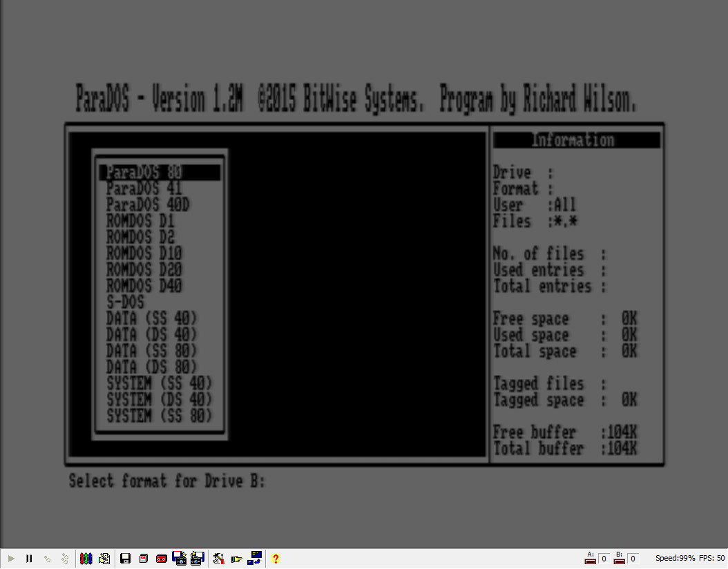Pause the emulation

[x=29, y=559]
